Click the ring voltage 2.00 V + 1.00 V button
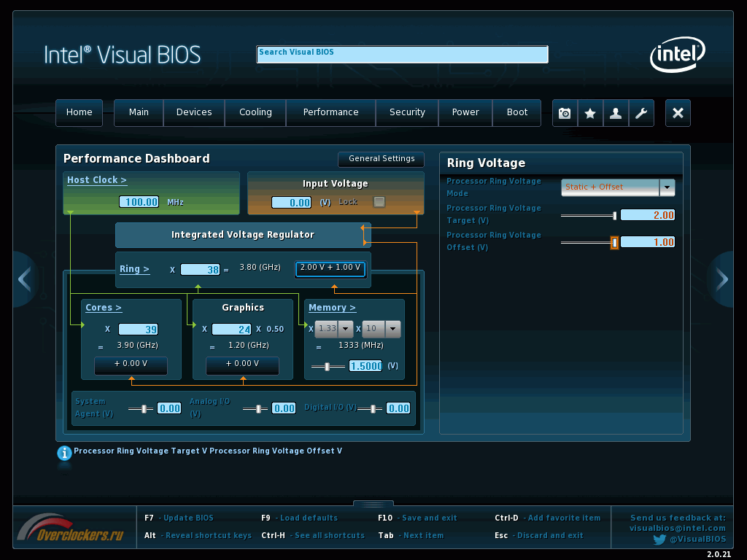This screenshot has width=747, height=560. (x=330, y=268)
